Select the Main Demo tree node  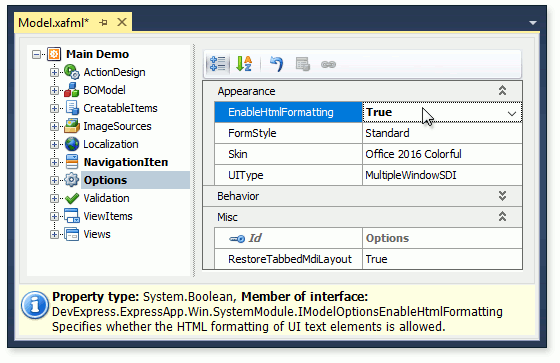pos(98,54)
